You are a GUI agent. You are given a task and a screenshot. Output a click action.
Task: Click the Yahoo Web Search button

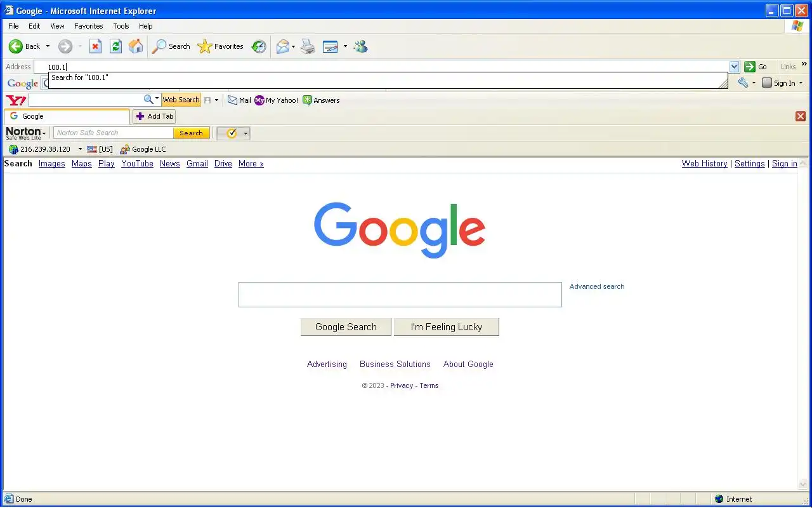pyautogui.click(x=181, y=100)
